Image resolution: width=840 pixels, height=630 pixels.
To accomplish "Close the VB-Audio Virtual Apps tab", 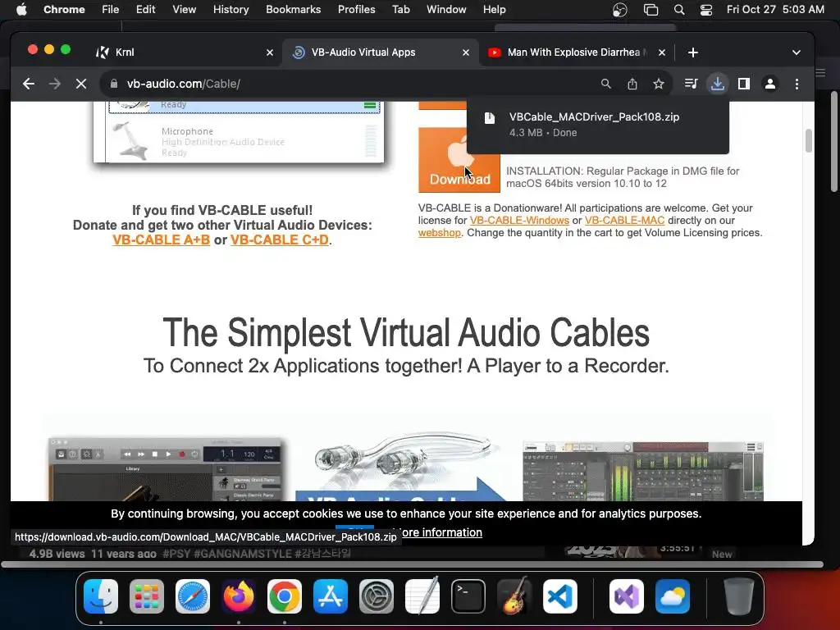I will tap(466, 52).
